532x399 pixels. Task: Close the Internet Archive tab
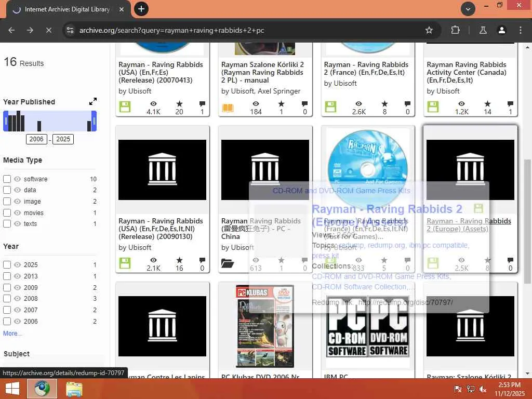click(122, 9)
